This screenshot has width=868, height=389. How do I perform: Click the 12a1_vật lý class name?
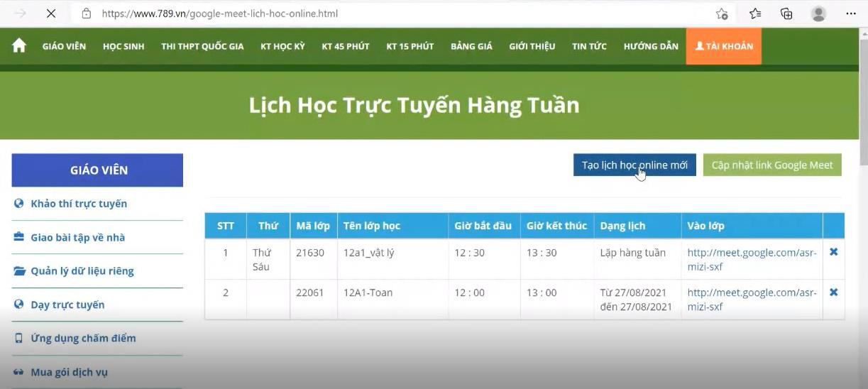368,253
